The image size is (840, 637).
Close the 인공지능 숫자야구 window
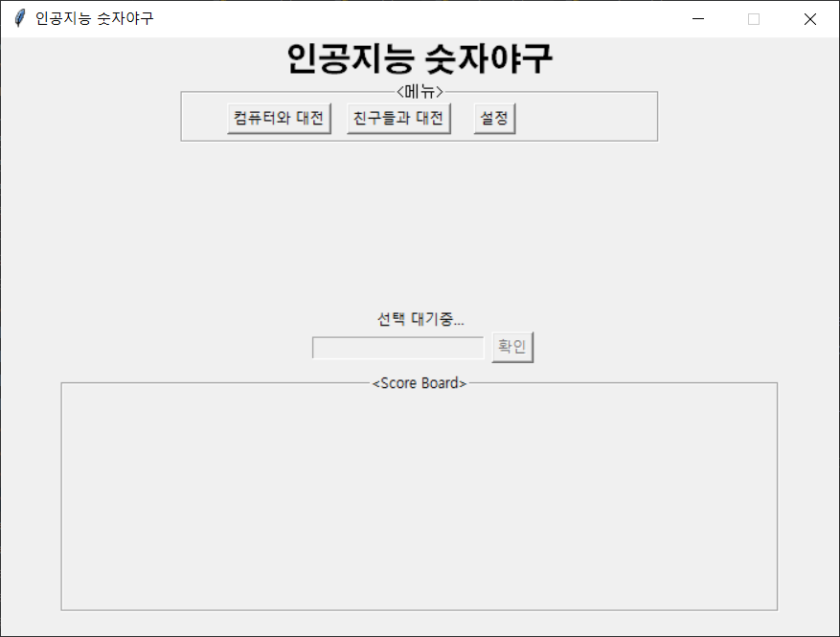click(x=810, y=19)
